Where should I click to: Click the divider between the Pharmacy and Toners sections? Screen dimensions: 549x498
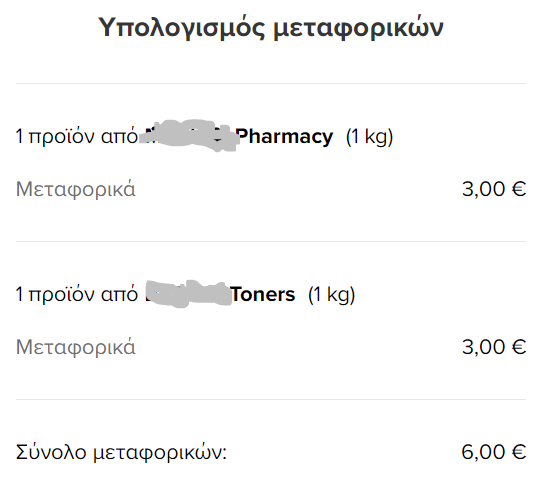click(271, 241)
